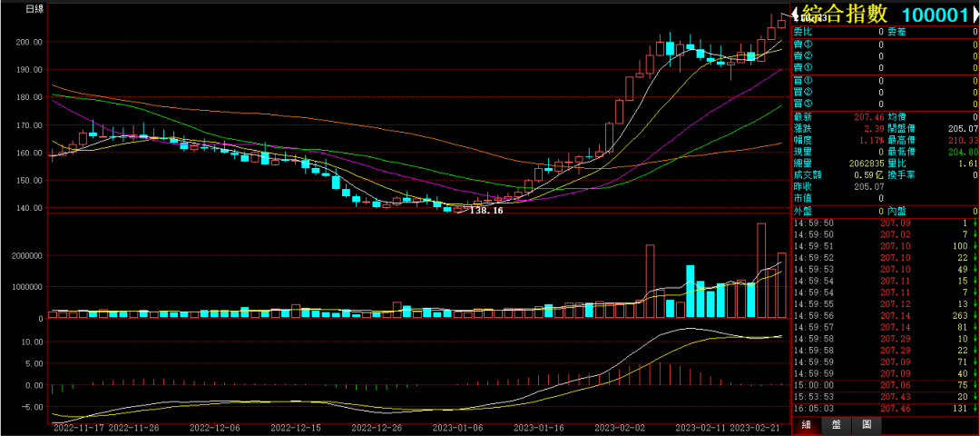The height and width of the screenshot is (436, 980).
Task: Click the 2000000 volume axis label
Action: click(25, 256)
